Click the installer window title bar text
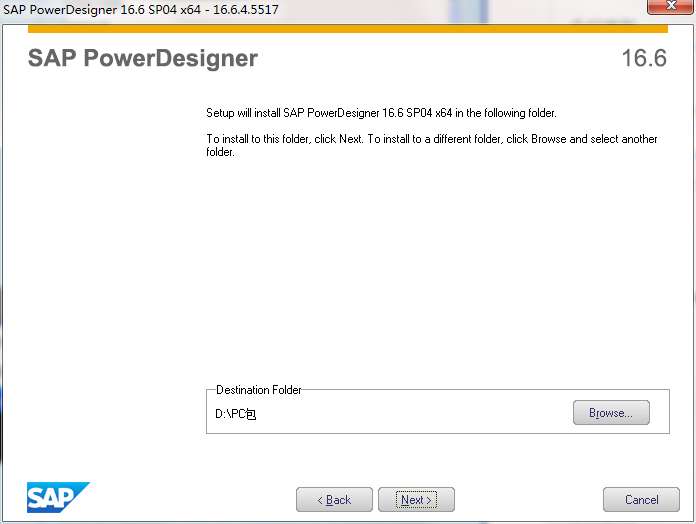 click(141, 9)
